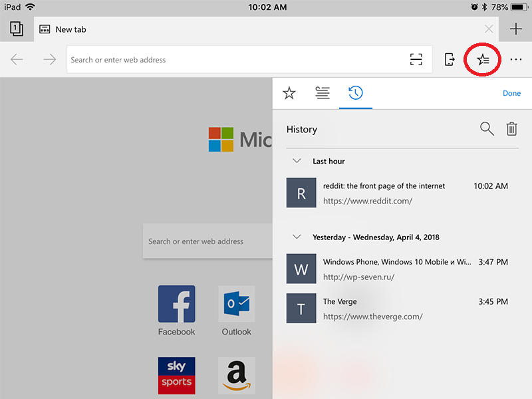
Task: Add a new tab with plus icon
Action: point(516,29)
